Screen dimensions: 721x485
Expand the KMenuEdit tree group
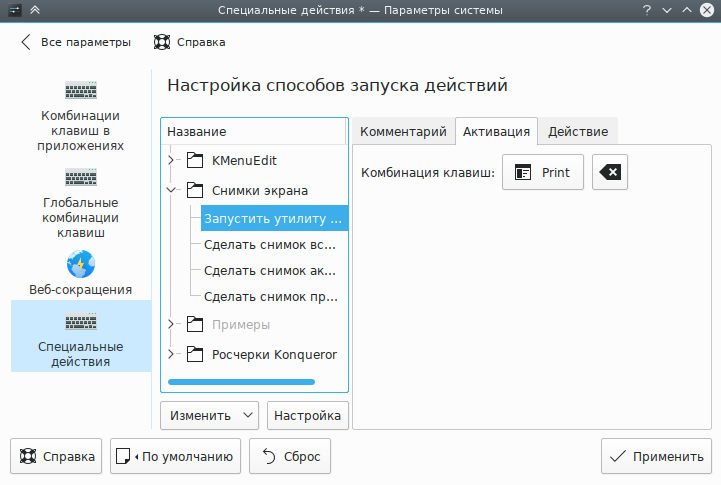point(172,160)
